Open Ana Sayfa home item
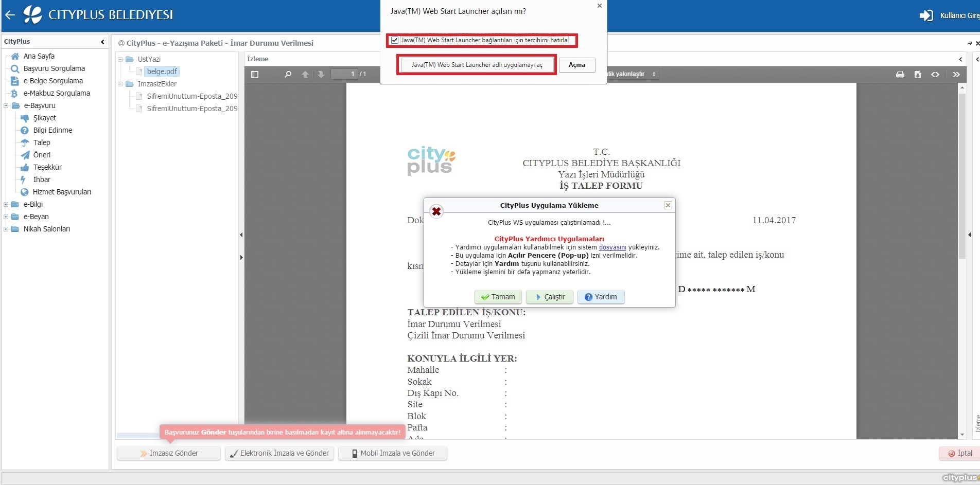Image resolution: width=980 pixels, height=485 pixels. pos(39,56)
